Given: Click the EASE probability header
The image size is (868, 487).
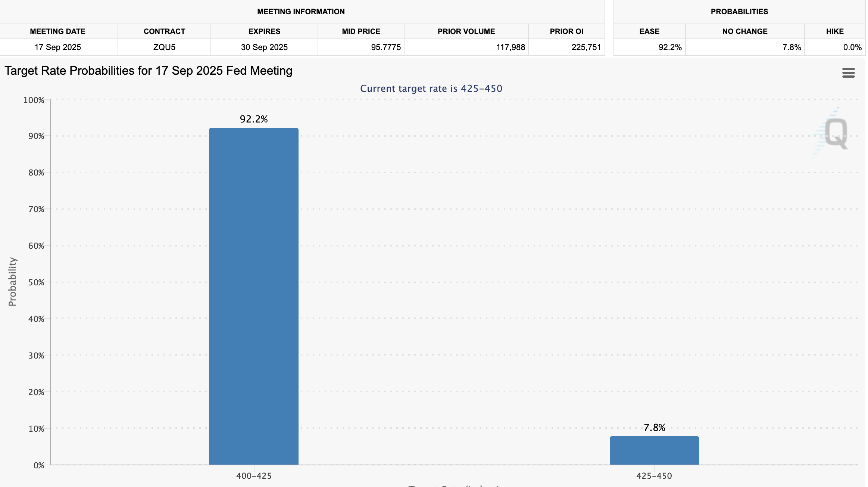Looking at the screenshot, I should pyautogui.click(x=649, y=31).
